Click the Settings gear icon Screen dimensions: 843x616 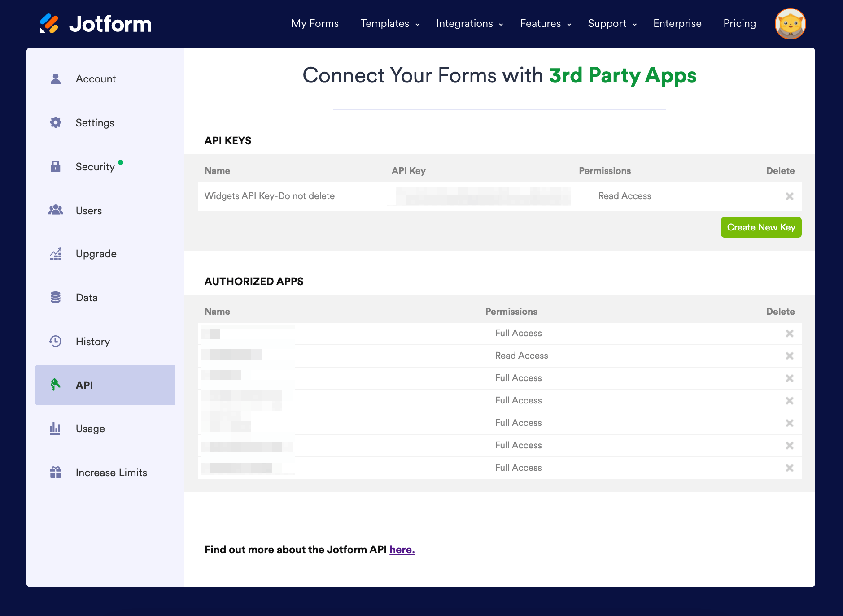pos(56,123)
